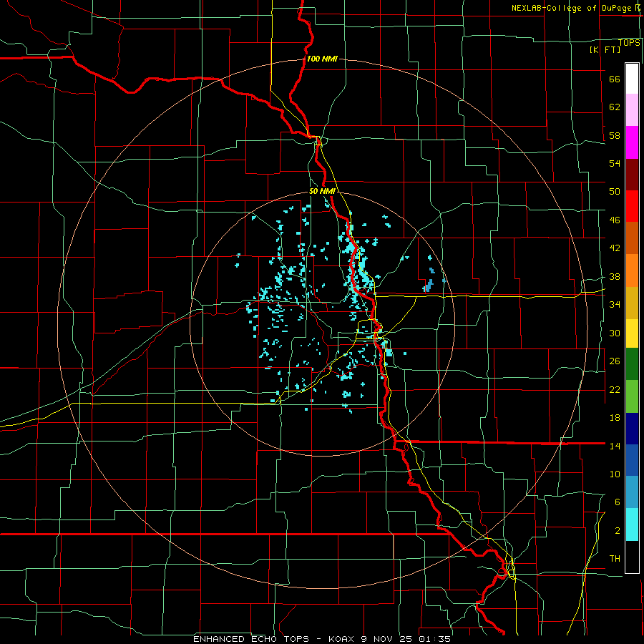Select the light green legend swatch
This screenshot has height=644, width=644.
632,396
